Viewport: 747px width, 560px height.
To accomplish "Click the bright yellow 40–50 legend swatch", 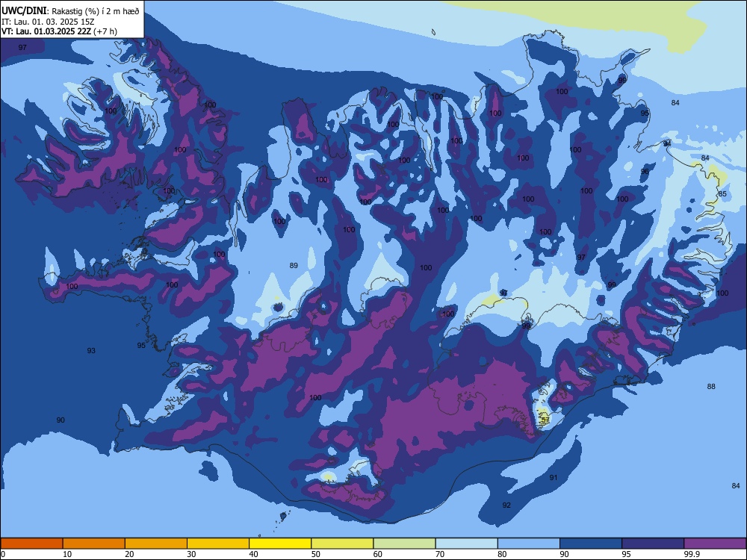I will pos(280,544).
